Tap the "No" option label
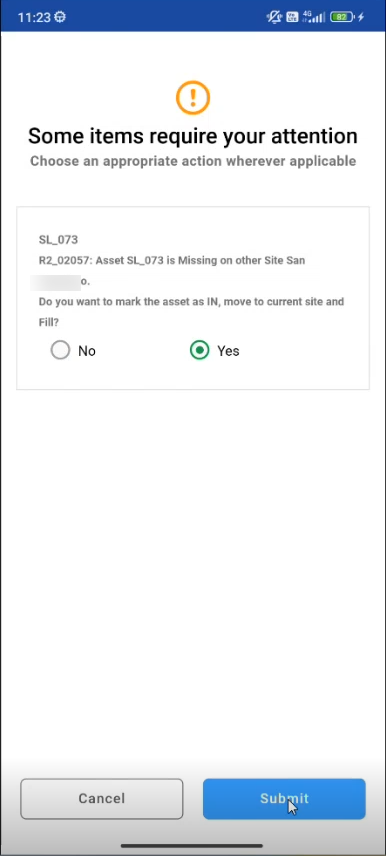Screen dimensions: 386x856 (87, 350)
